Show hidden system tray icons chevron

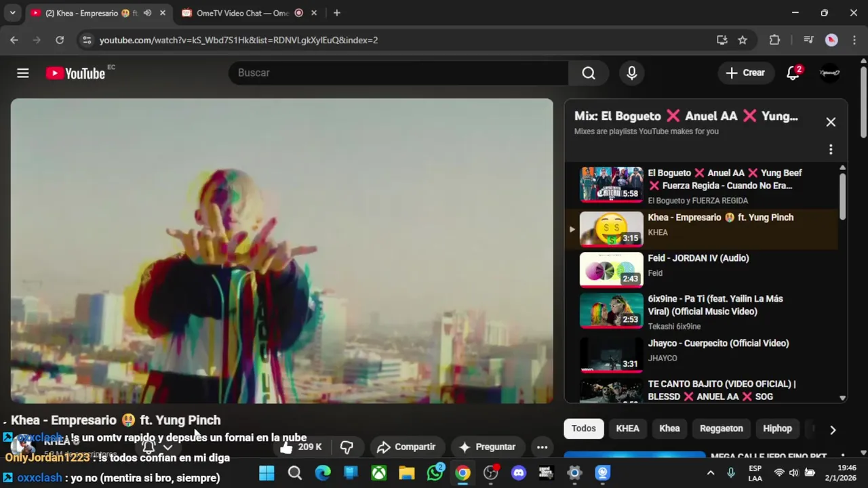click(710, 473)
